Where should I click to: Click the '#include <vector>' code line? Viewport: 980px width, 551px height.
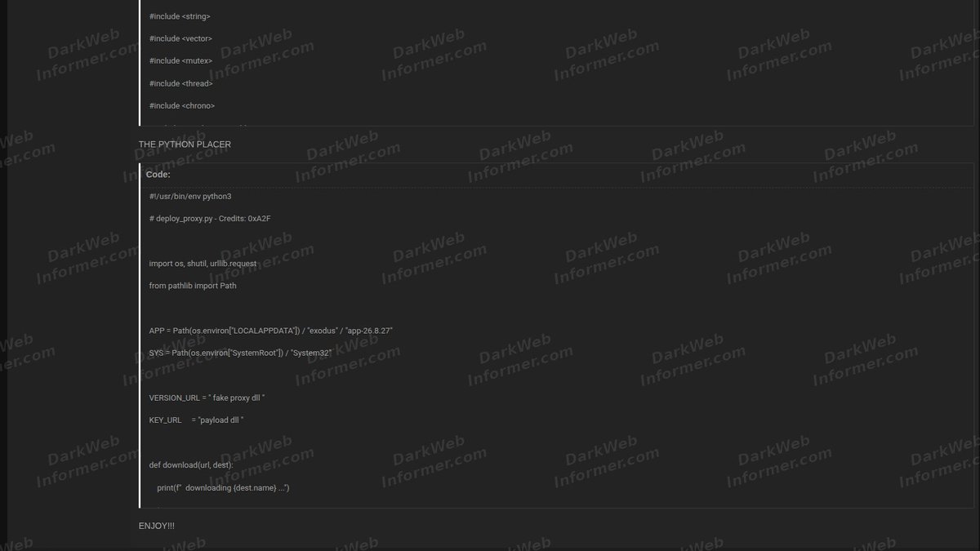coord(180,38)
